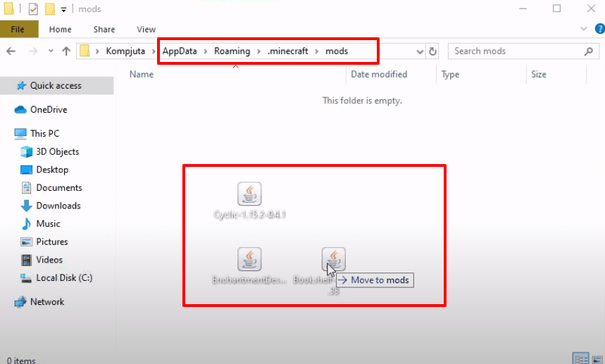Sort by Date modified column

pyautogui.click(x=379, y=74)
